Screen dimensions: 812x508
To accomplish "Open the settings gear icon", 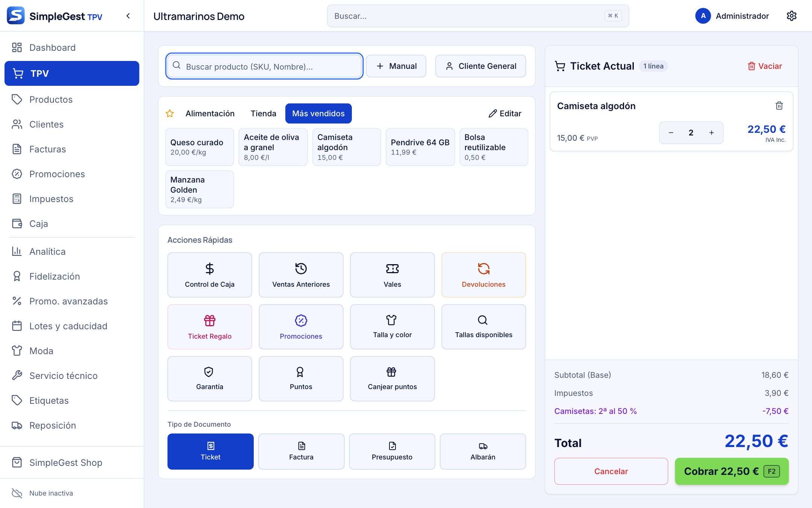I will [x=791, y=16].
